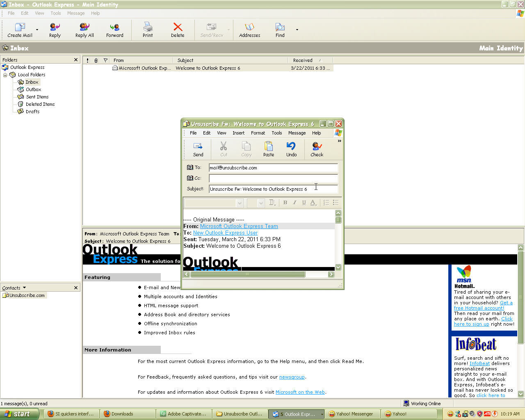Close the Folders pane
This screenshot has height=420, width=525.
coord(76,60)
